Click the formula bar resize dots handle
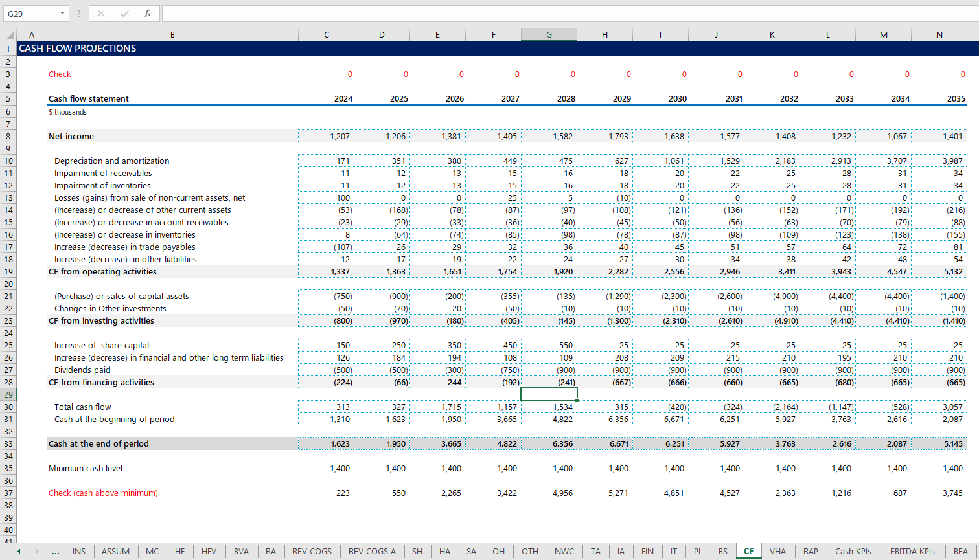This screenshot has width=979, height=560. click(x=79, y=14)
